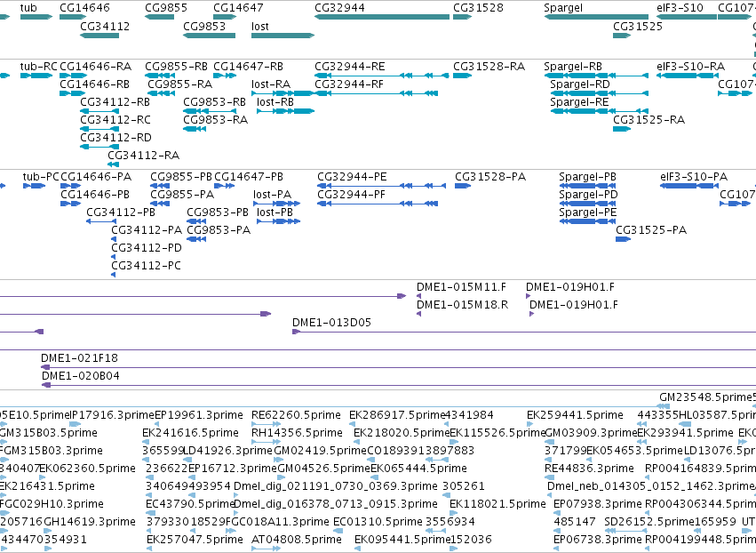Click the tub gene label
This screenshot has height=553, width=756.
point(28,8)
